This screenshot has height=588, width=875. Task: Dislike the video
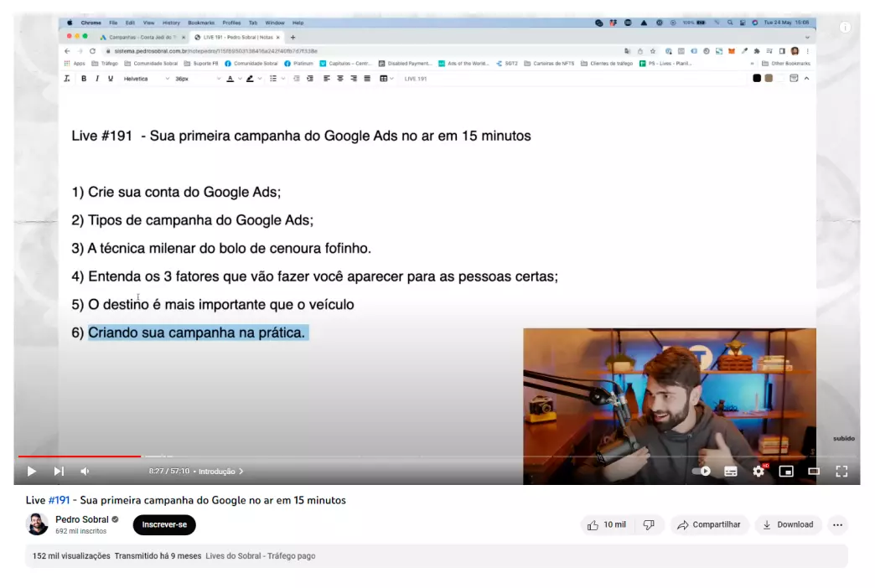[649, 525]
